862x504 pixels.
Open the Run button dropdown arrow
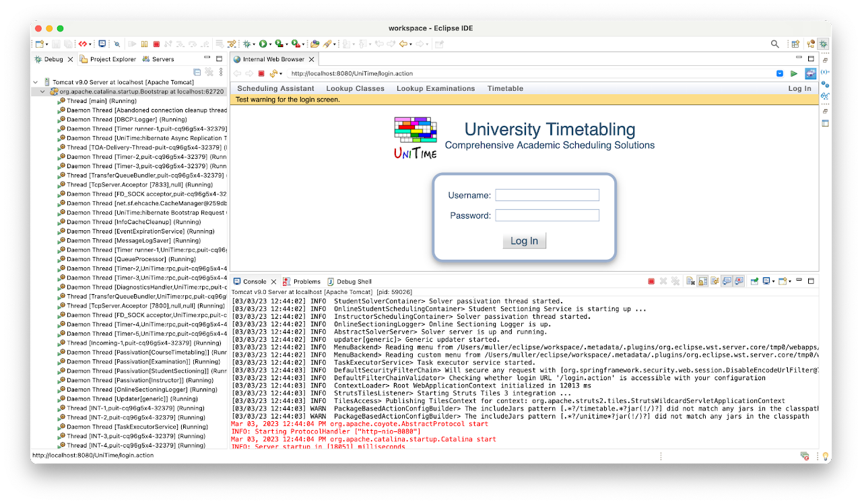(271, 44)
